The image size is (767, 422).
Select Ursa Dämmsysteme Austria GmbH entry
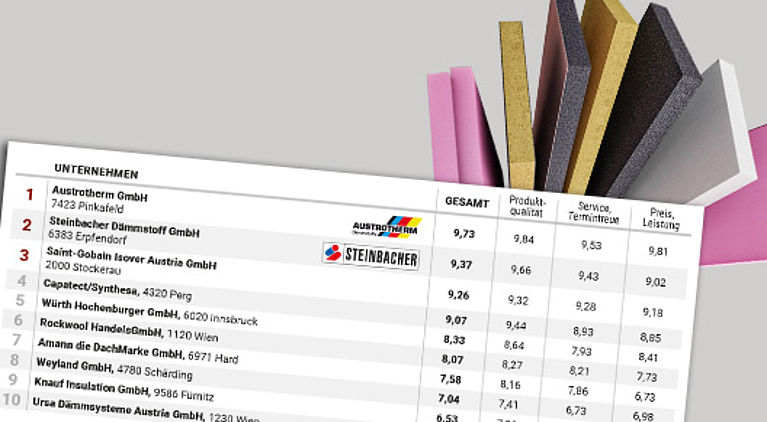(145, 410)
